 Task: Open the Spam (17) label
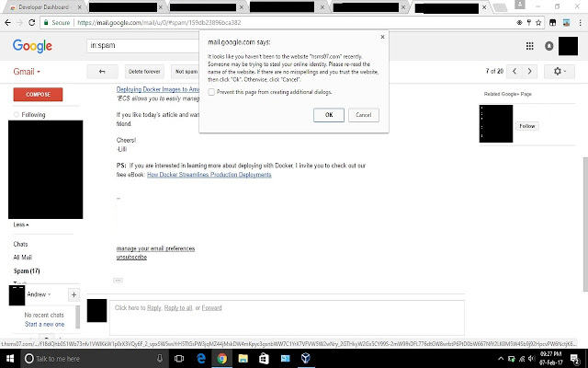(27, 270)
